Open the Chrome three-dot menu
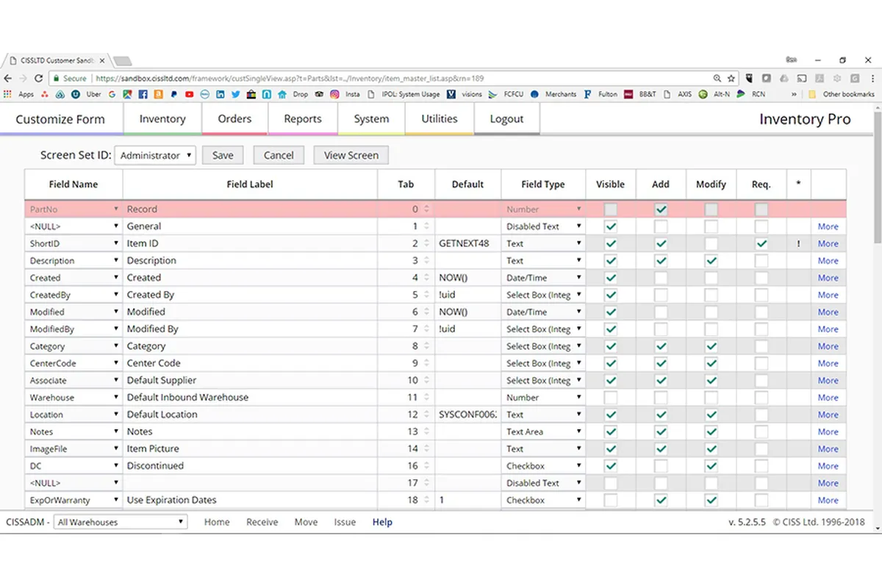 [872, 78]
